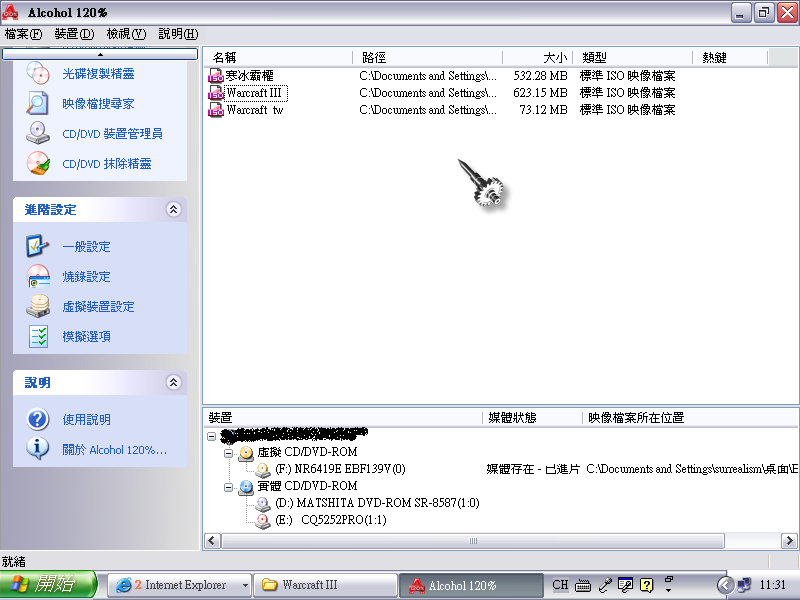Collapse the root computer tree node
Screen dimensions: 800x600
[x=211, y=436]
